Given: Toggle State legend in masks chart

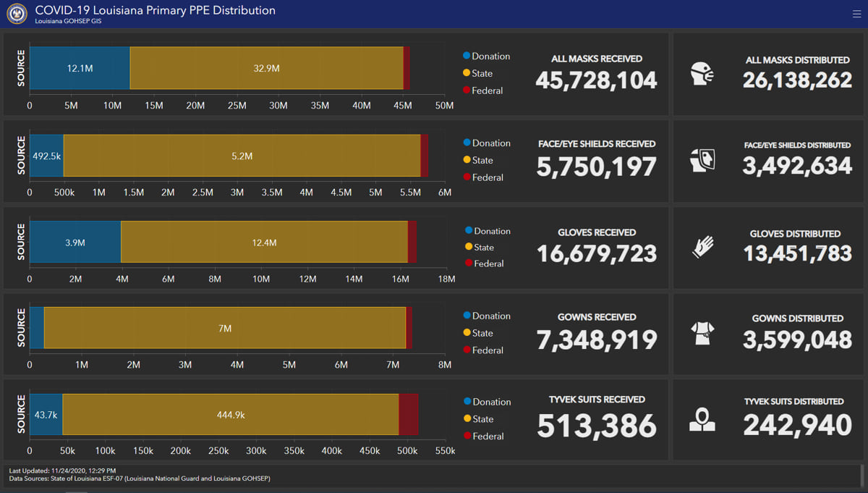Looking at the screenshot, I should point(478,73).
